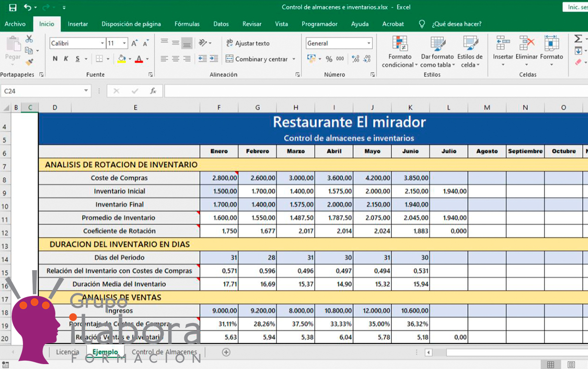Apply percent style with % icon

[329, 59]
